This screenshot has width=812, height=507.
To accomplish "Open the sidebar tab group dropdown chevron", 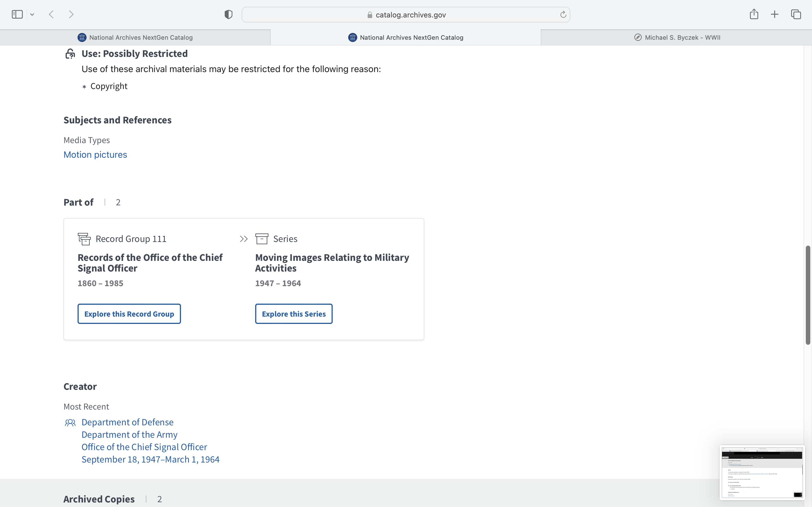I will (32, 14).
